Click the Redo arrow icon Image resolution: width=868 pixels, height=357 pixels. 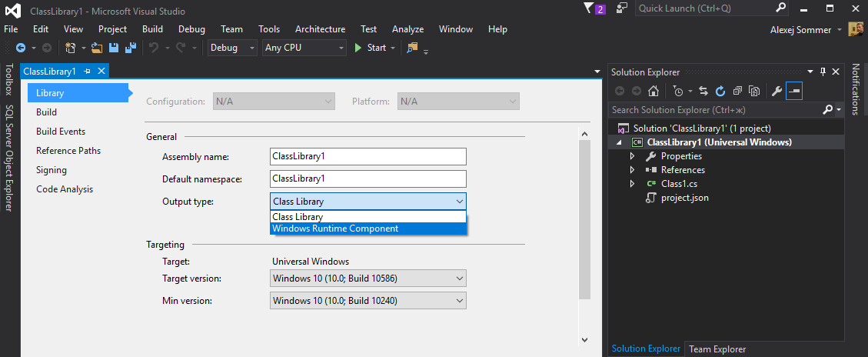pos(181,48)
